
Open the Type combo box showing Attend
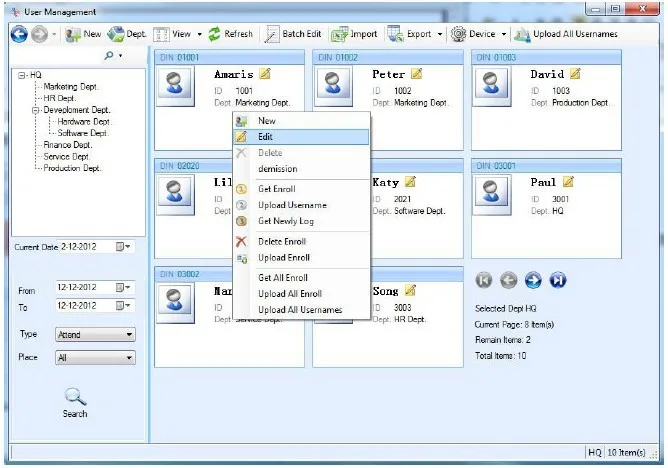coord(95,335)
